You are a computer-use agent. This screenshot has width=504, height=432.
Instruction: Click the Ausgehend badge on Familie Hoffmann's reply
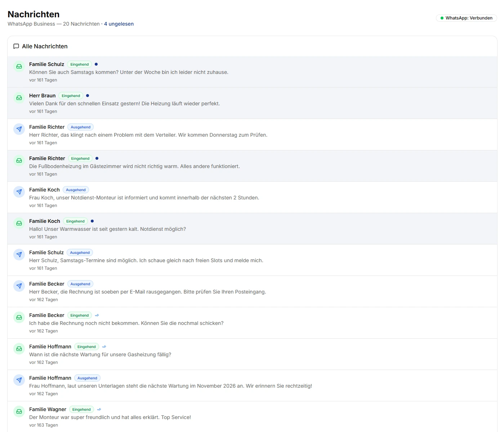87,378
